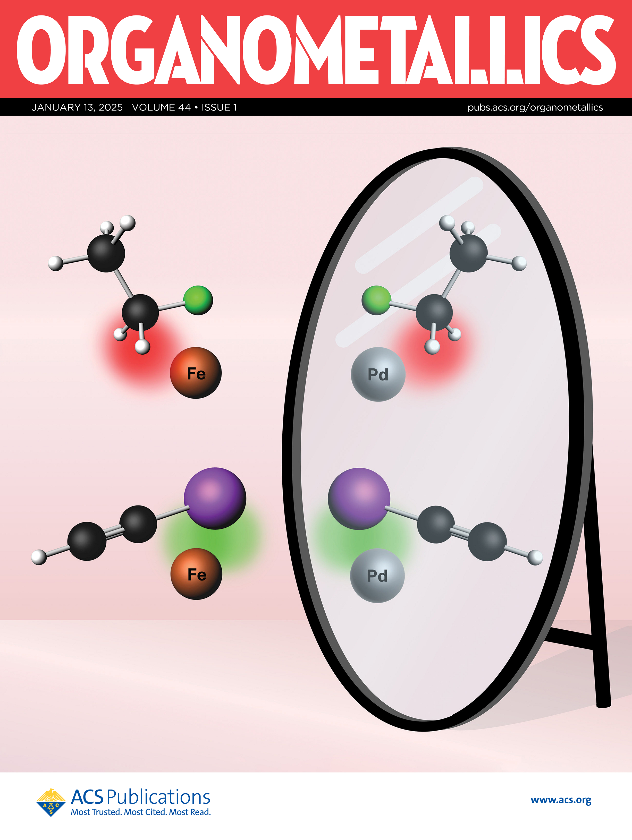Viewport: 632px width, 840px height.
Task: Click the purple iodine atom inside mirror
Action: click(359, 499)
